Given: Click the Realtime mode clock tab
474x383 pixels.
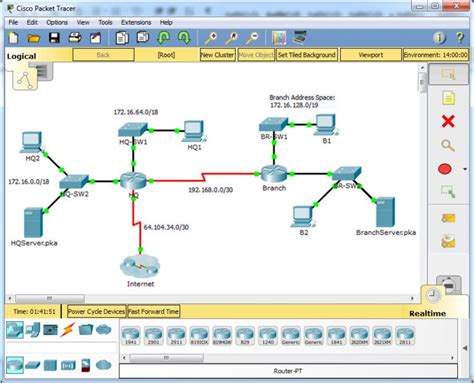Looking at the screenshot, I should [x=433, y=295].
